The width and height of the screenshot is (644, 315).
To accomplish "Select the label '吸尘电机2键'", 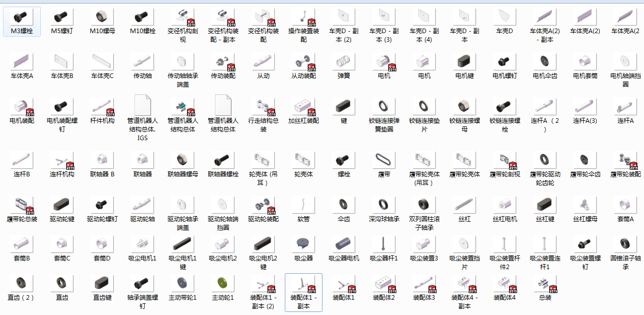I will (x=263, y=262).
